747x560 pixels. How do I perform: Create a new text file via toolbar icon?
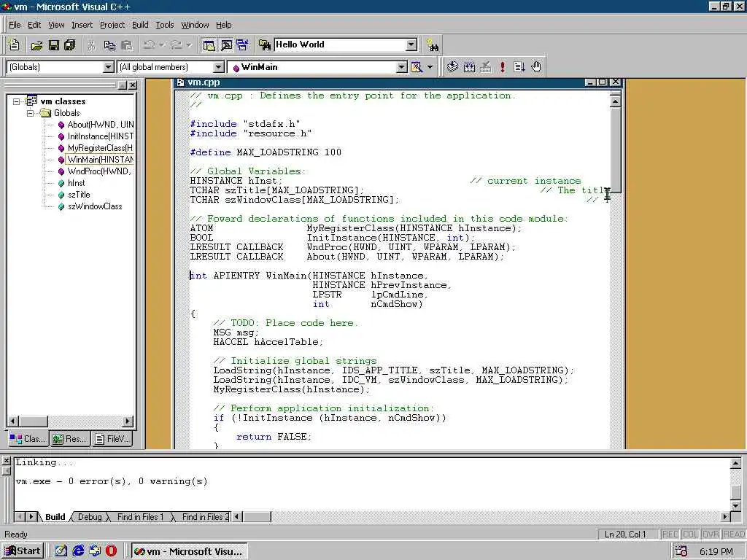[x=15, y=45]
